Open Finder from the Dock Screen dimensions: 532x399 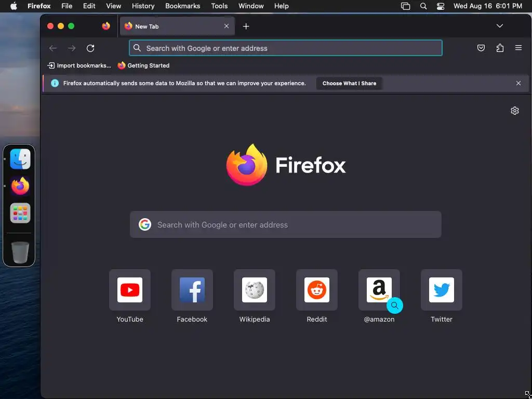[20, 159]
